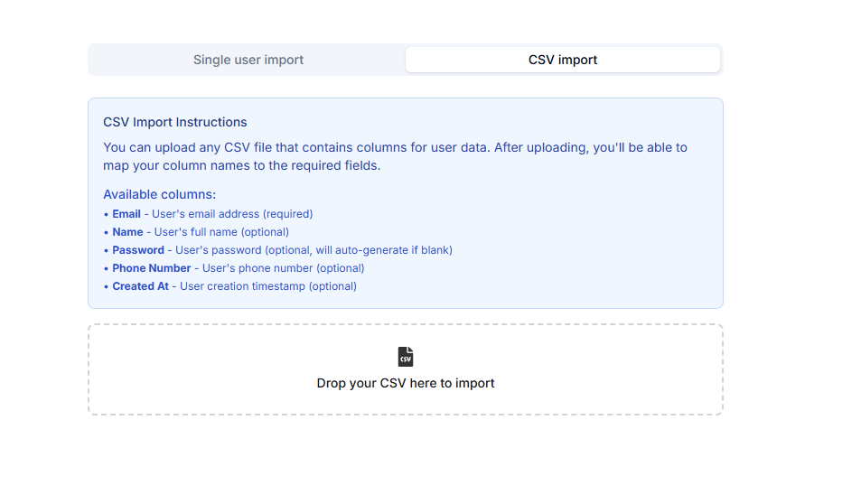Switch to the Single user import tab
This screenshot has height=504, width=861.
tap(248, 60)
